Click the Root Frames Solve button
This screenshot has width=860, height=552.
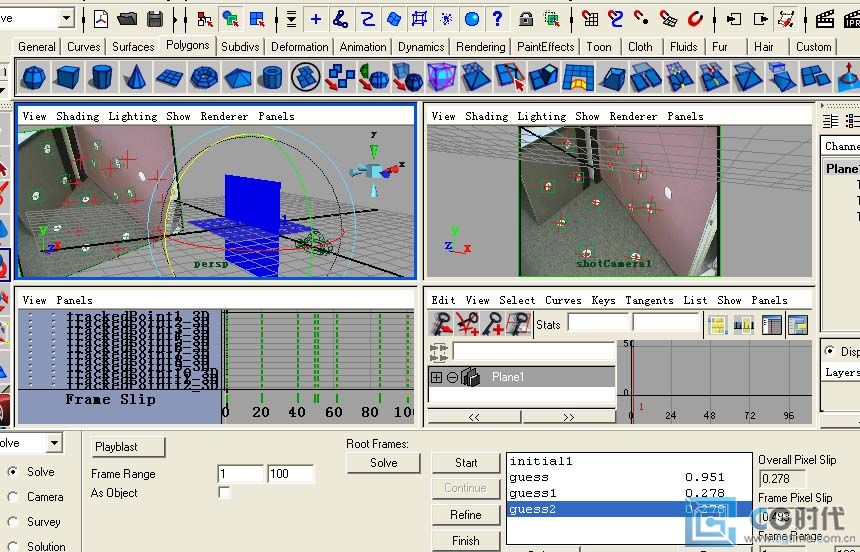click(x=383, y=463)
